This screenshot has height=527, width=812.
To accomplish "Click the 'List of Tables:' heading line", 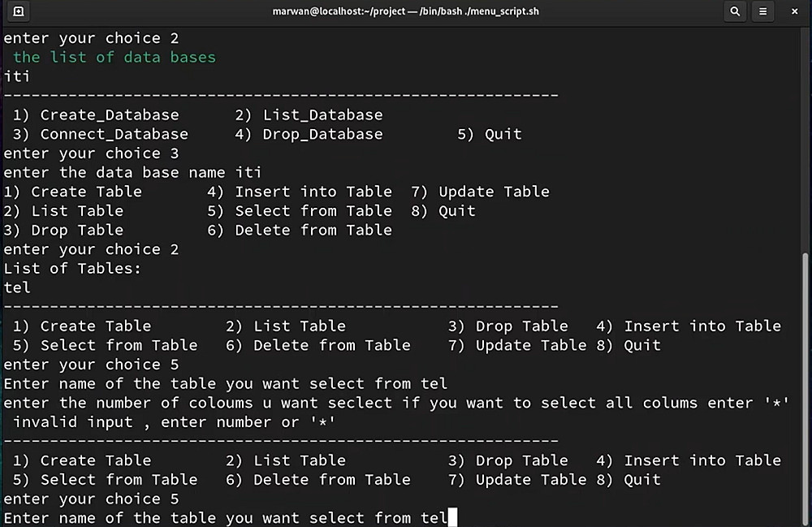I will [x=73, y=269].
